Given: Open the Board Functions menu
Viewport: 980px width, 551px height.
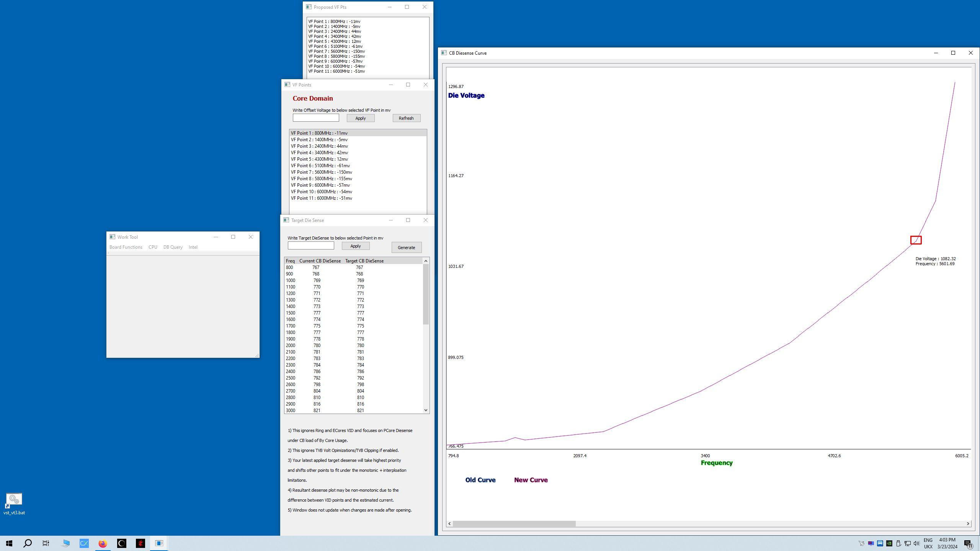Looking at the screenshot, I should tap(126, 247).
